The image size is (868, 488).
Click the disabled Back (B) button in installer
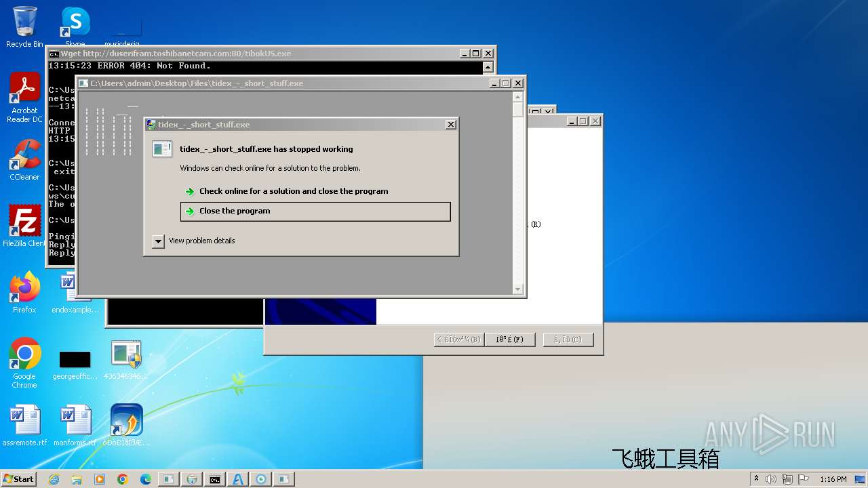pyautogui.click(x=459, y=340)
